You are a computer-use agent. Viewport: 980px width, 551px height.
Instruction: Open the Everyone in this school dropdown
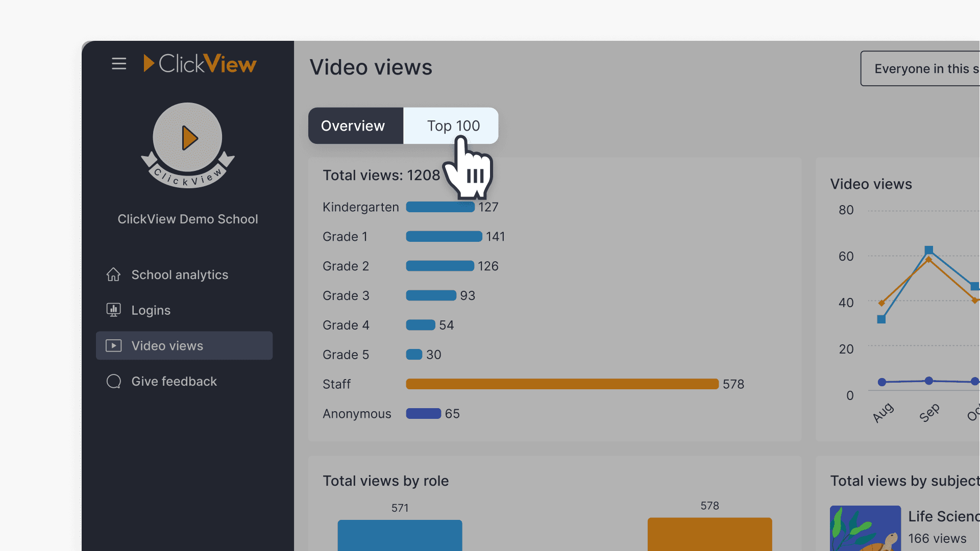(921, 68)
